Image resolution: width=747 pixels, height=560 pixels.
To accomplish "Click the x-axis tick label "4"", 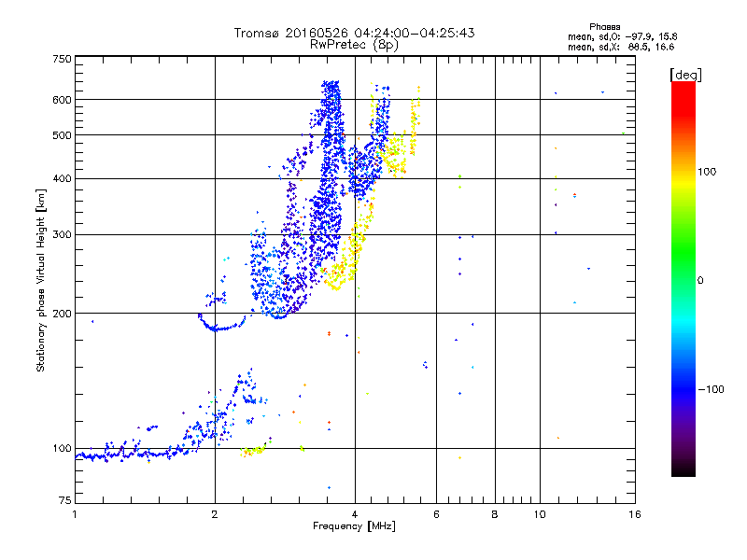I will pos(355,514).
